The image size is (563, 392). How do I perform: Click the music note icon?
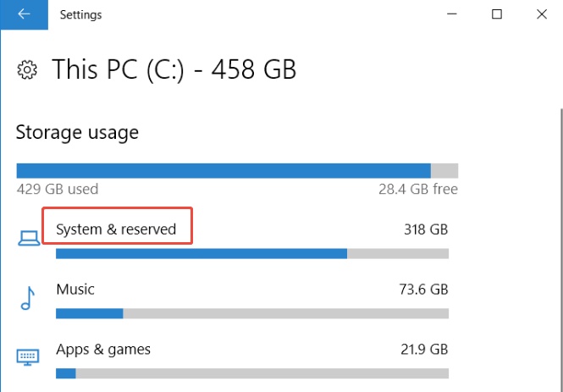[x=27, y=298]
